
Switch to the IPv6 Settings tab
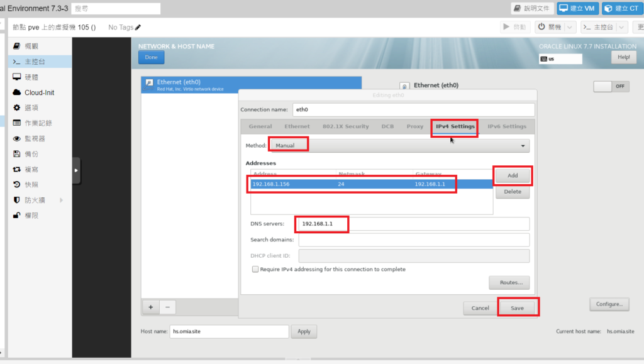[506, 126]
